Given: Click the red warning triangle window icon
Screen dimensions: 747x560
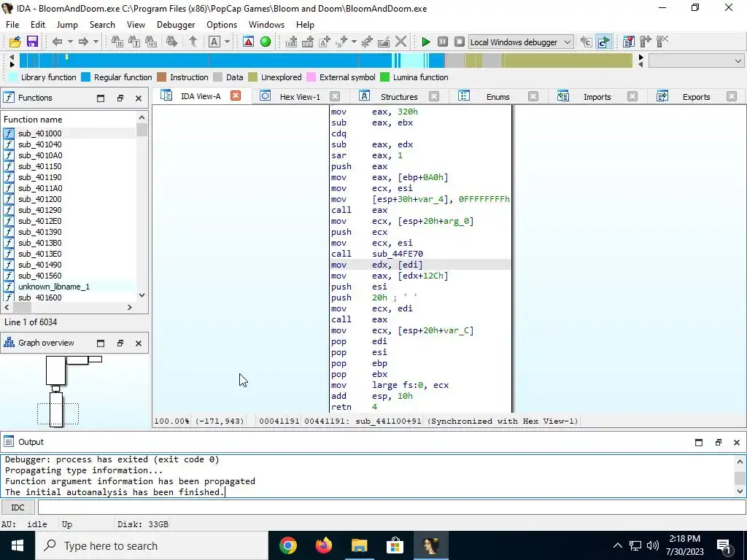Looking at the screenshot, I should (x=248, y=42).
